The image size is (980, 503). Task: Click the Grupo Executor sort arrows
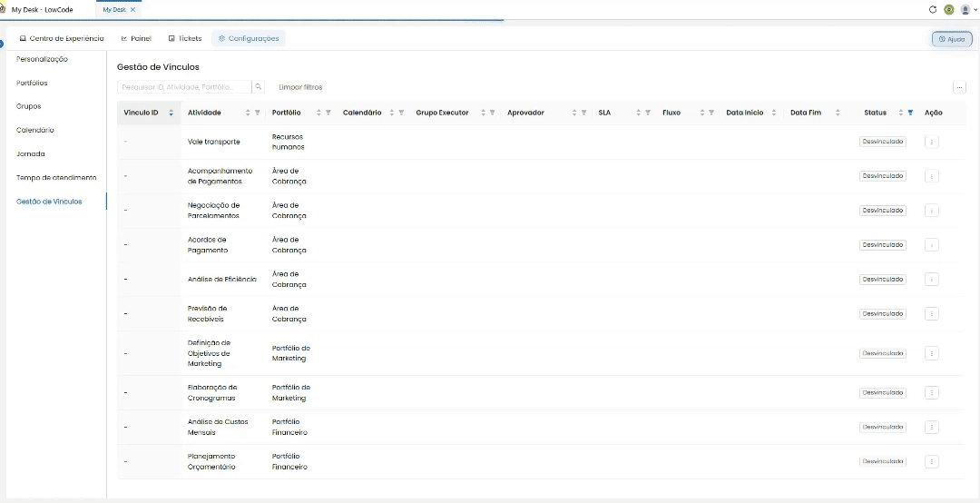pyautogui.click(x=483, y=113)
